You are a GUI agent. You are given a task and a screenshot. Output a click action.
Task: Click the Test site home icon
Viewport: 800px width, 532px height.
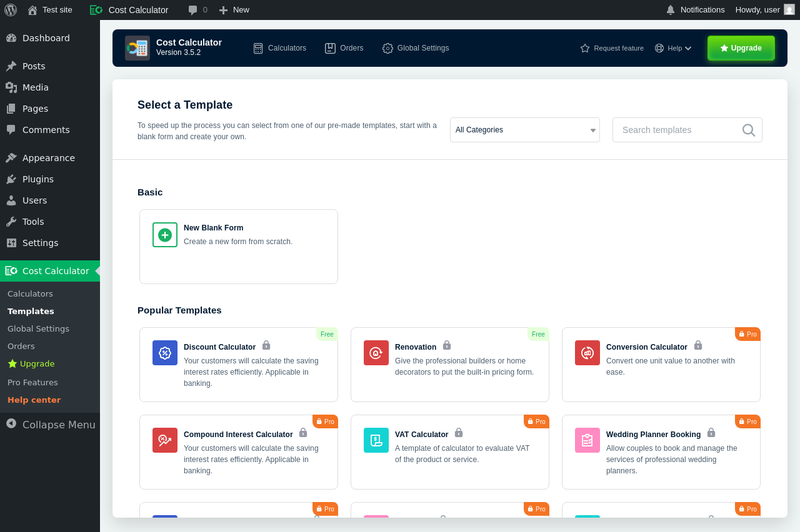point(32,10)
